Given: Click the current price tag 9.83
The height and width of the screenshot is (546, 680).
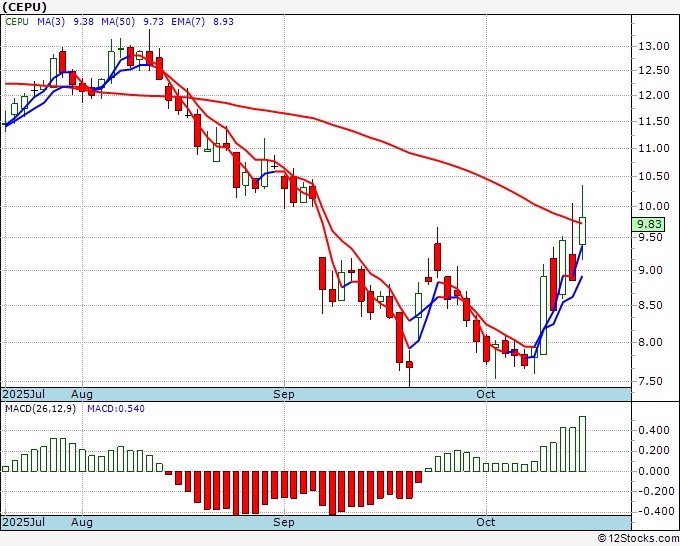Looking at the screenshot, I should (648, 224).
